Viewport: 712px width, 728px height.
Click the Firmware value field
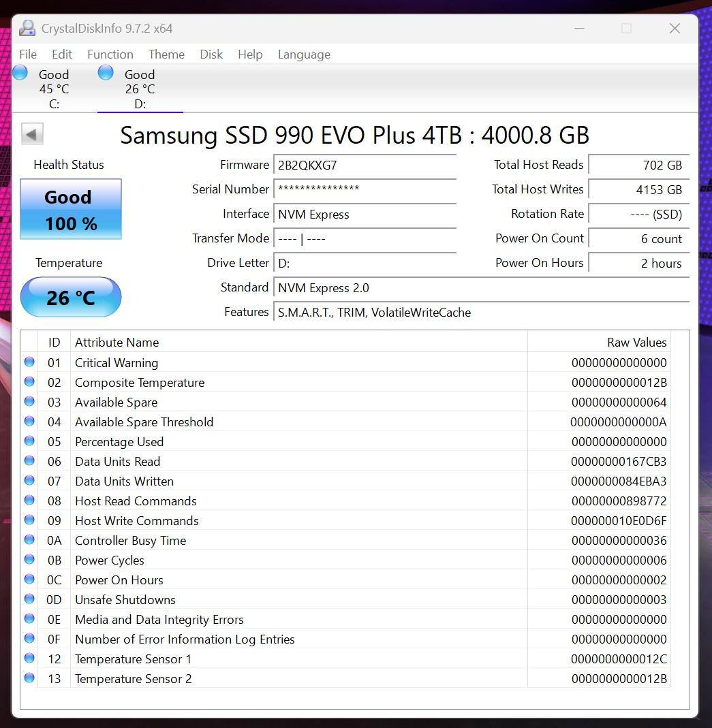coord(365,165)
